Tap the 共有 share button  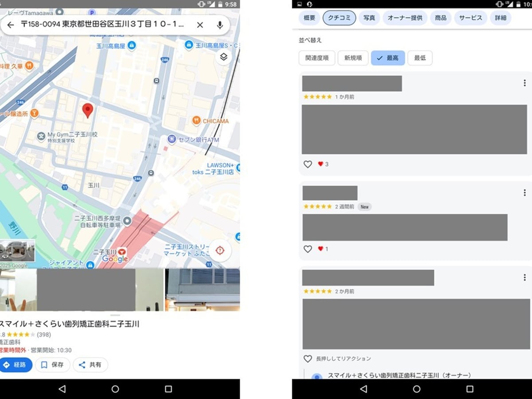pos(90,365)
